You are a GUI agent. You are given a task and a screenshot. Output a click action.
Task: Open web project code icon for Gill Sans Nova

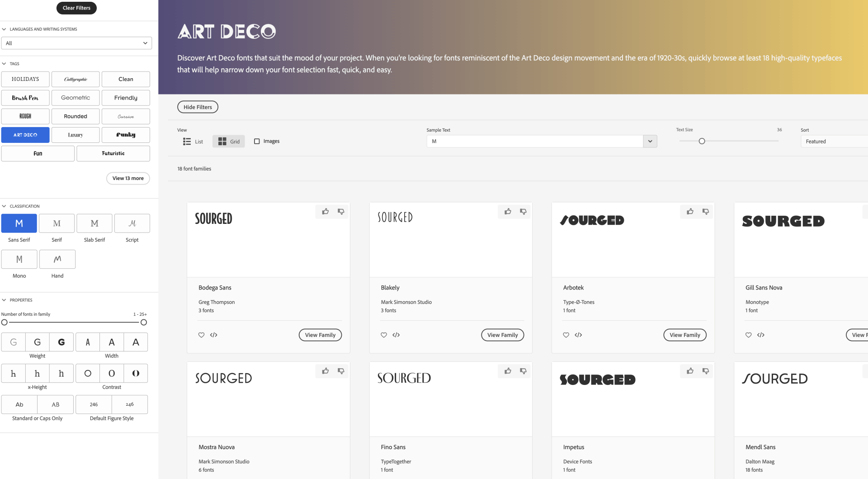click(x=761, y=335)
